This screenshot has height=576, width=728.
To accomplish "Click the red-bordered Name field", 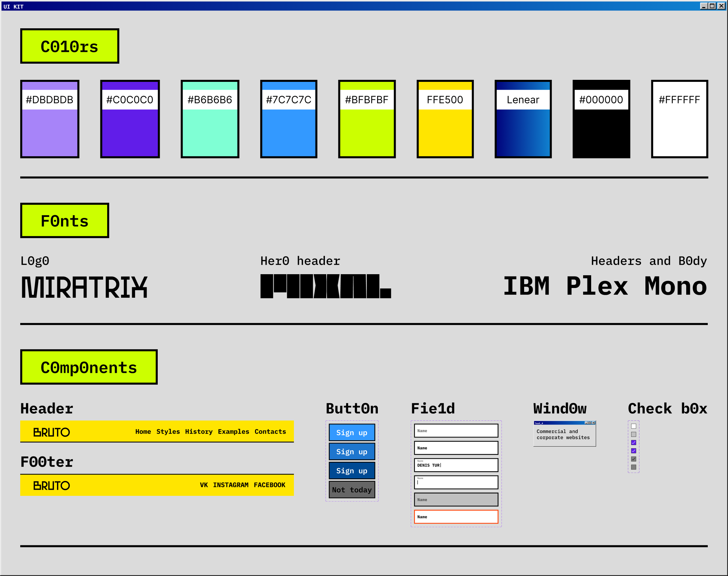I will (456, 517).
